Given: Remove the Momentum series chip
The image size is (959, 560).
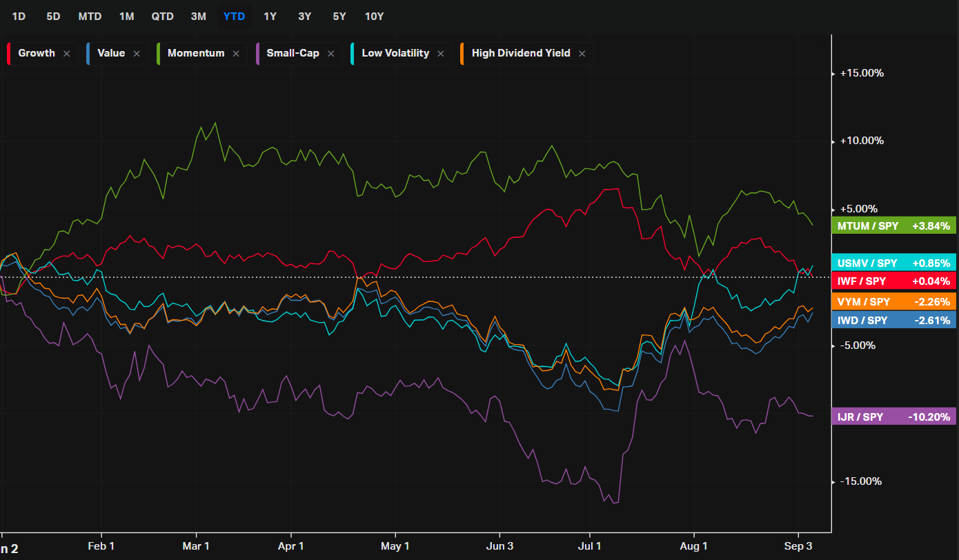Looking at the screenshot, I should pyautogui.click(x=236, y=53).
